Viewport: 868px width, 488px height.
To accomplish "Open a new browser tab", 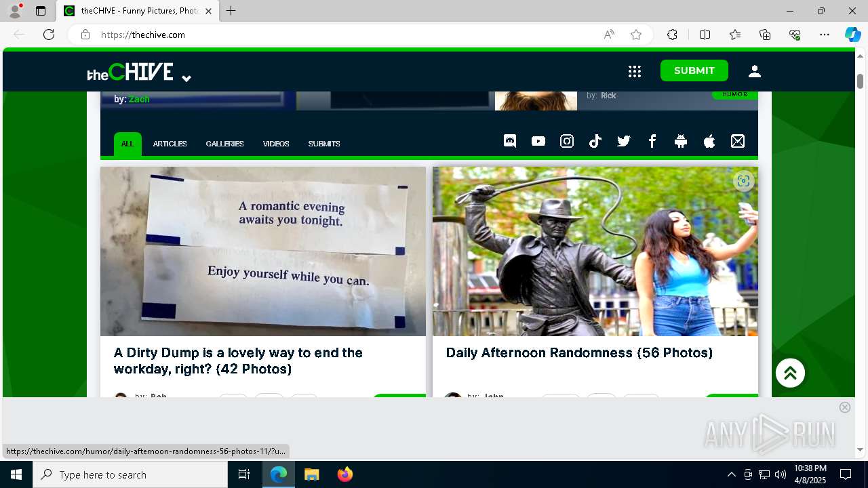I will point(231,11).
